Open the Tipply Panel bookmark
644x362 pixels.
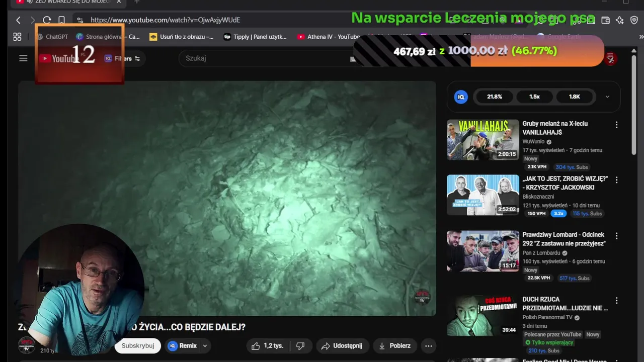point(255,37)
